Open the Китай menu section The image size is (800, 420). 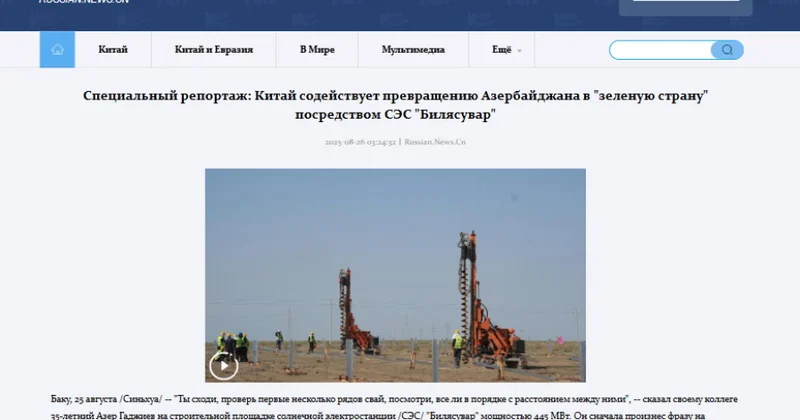click(x=113, y=50)
